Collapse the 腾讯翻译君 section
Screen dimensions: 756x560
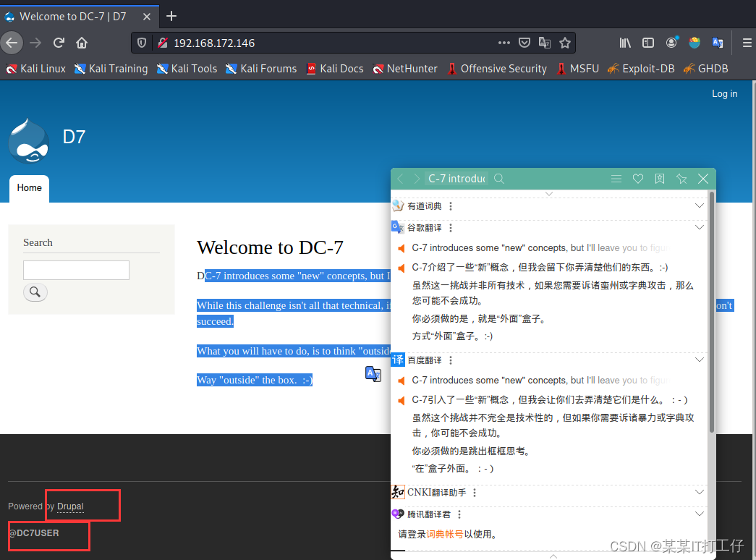[699, 514]
